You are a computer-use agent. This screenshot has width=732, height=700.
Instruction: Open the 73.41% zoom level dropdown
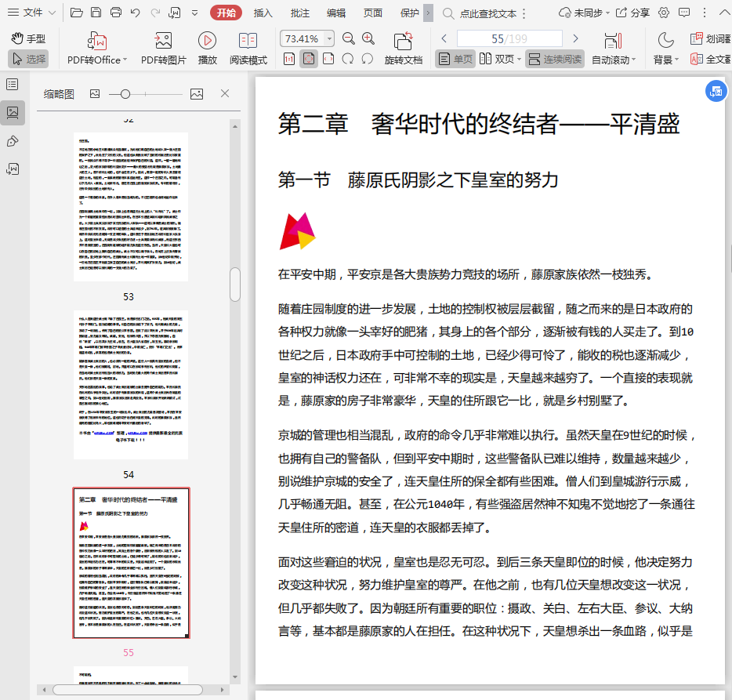coord(329,38)
